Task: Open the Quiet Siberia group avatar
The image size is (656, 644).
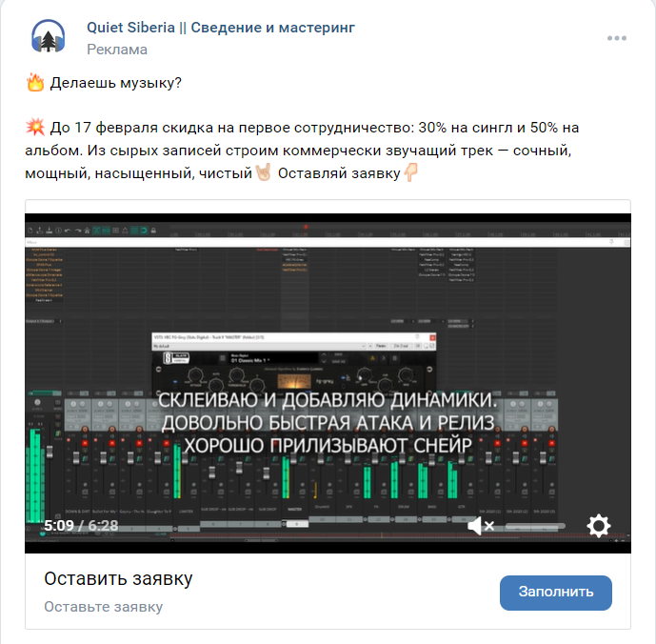Action: [x=49, y=38]
